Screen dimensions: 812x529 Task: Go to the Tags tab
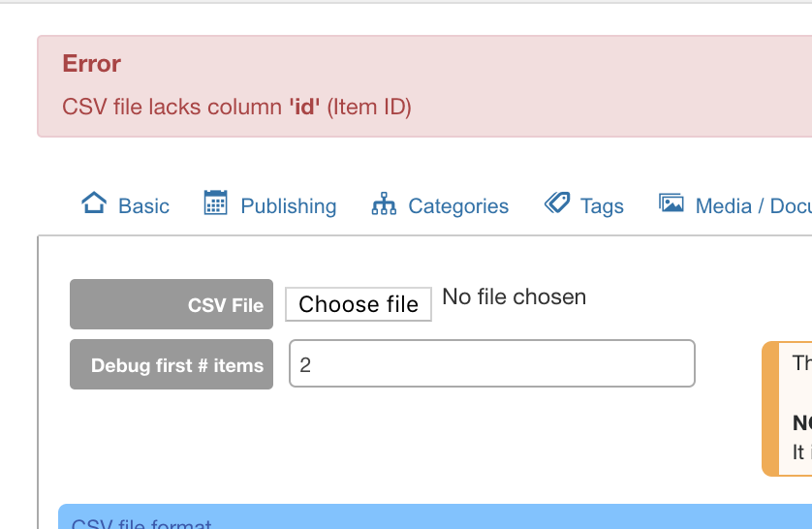pyautogui.click(x=602, y=206)
